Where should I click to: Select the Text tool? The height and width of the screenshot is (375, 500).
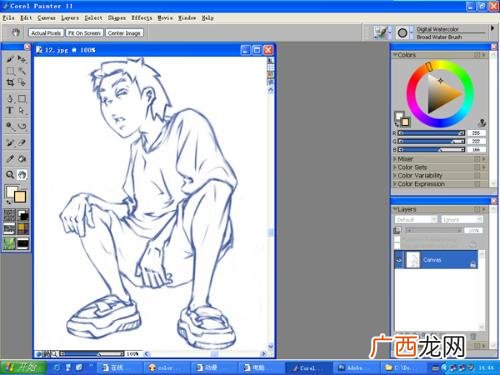(x=10, y=110)
